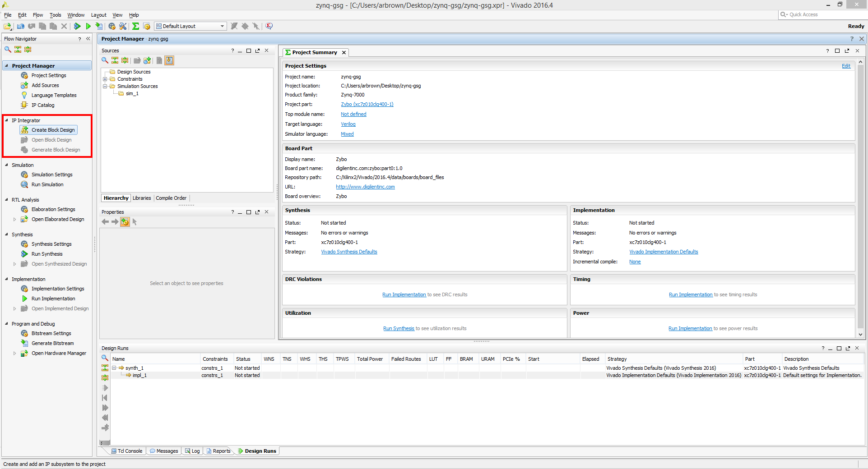Collapse the Simulation section in Flow Navigator
This screenshot has width=868, height=469.
pyautogui.click(x=6, y=165)
